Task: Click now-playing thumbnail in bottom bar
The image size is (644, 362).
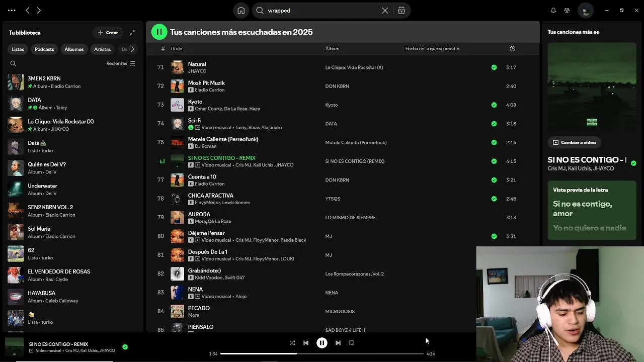Action: [14, 346]
